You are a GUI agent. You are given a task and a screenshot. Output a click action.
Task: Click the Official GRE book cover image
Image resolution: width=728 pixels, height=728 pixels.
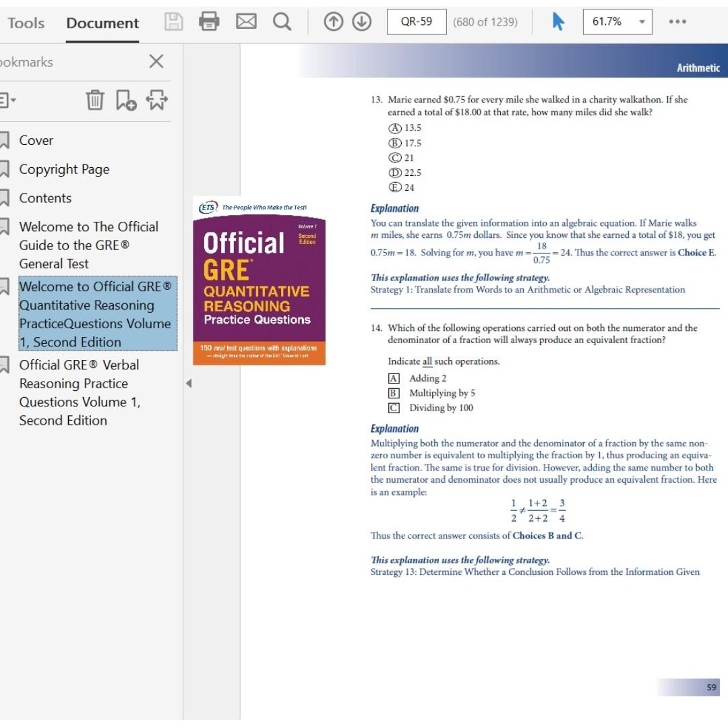(x=259, y=281)
